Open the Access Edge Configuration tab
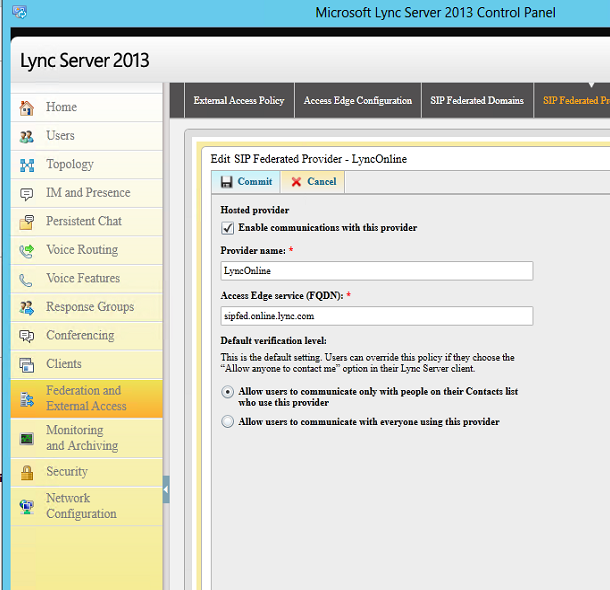This screenshot has height=590, width=610. coord(357,101)
